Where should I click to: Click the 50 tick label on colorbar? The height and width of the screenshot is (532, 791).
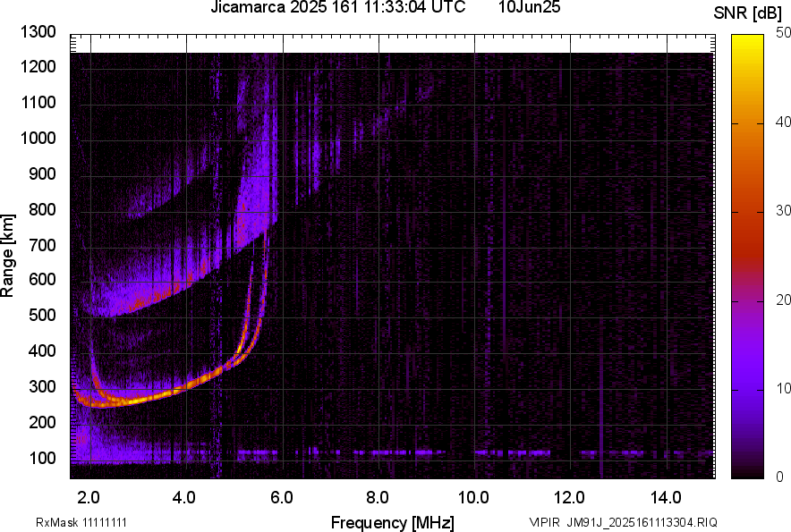pos(784,33)
